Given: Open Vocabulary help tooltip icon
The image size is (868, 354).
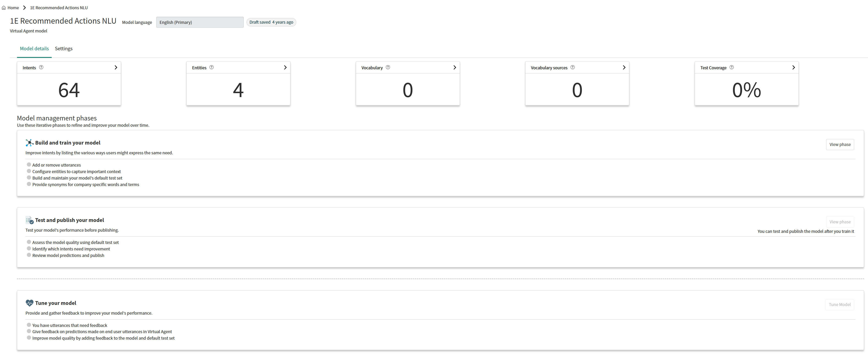Looking at the screenshot, I should [388, 67].
